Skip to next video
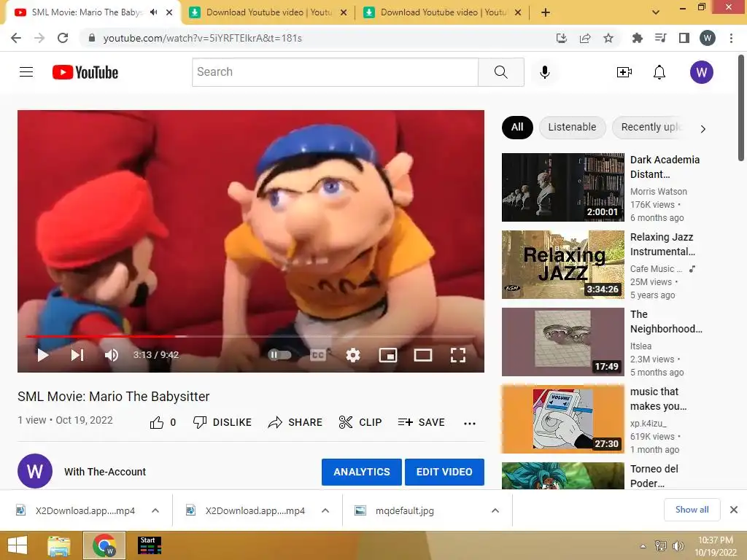This screenshot has height=560, width=747. tap(77, 355)
